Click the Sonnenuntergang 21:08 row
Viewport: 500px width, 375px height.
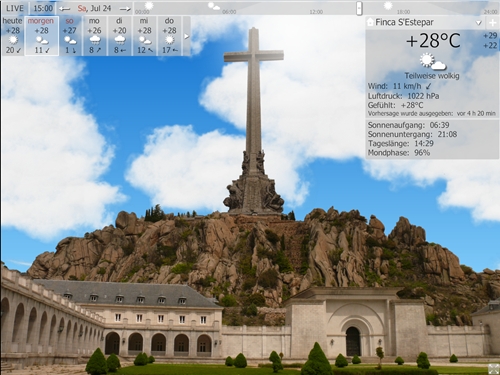[412, 134]
